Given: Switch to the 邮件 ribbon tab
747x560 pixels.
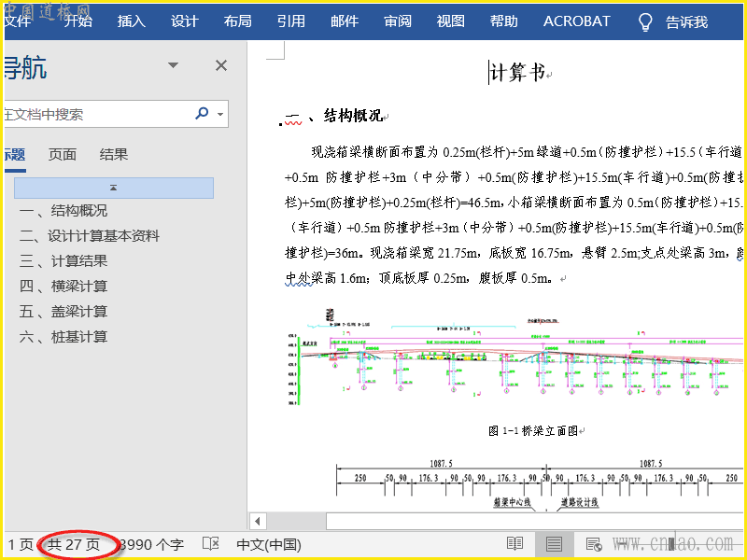Looking at the screenshot, I should click(345, 21).
